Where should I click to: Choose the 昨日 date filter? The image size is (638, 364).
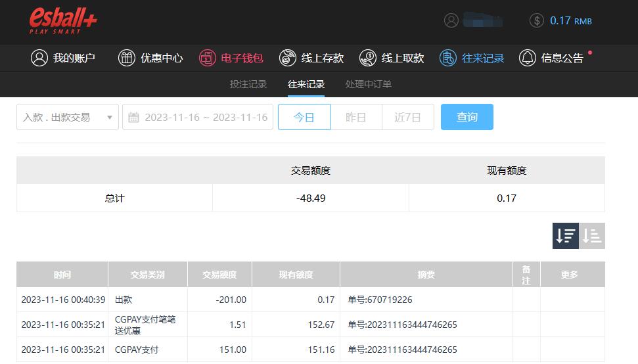[355, 117]
